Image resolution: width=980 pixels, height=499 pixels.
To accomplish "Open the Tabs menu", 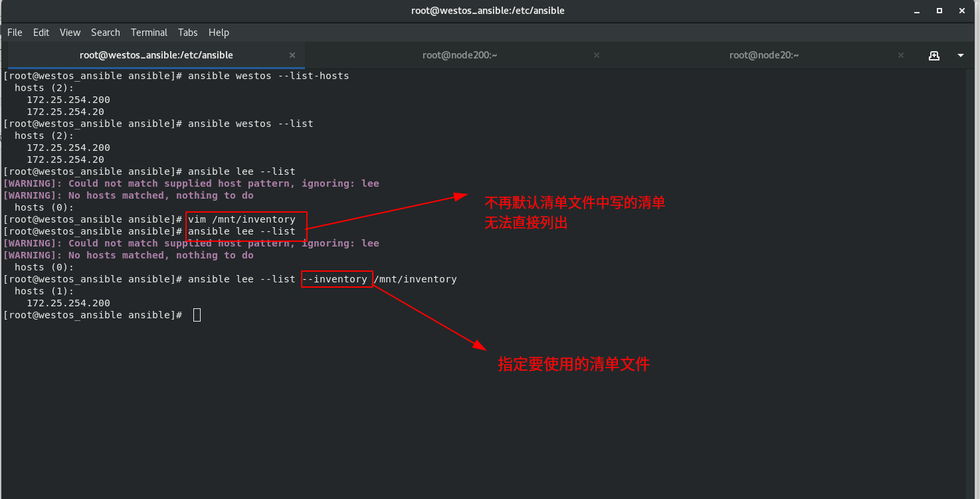I will tap(188, 33).
